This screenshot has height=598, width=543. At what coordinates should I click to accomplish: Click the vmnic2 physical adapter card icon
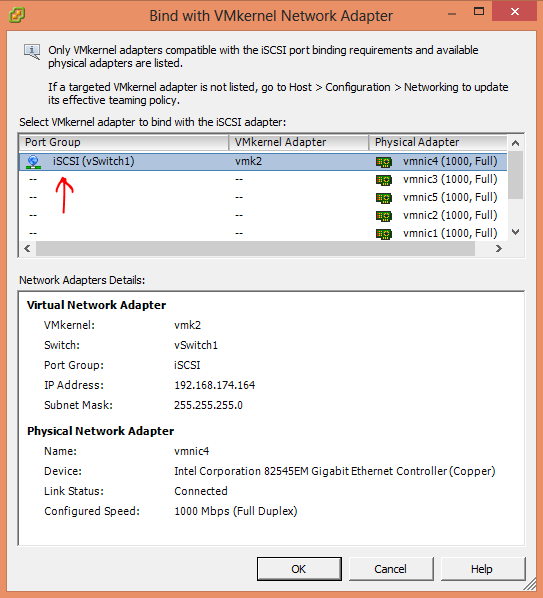[x=384, y=216]
